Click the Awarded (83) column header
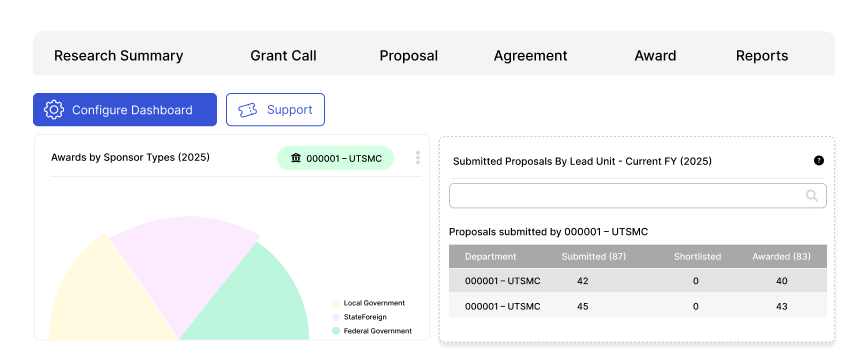 [x=781, y=256]
